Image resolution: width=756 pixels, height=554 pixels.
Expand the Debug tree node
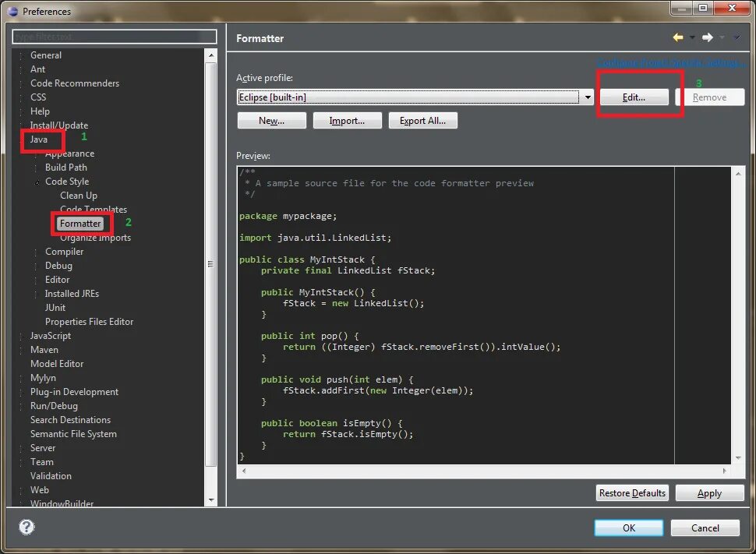point(36,266)
